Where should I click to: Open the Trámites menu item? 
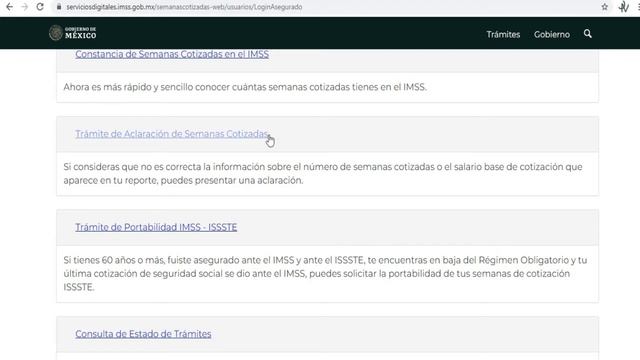[x=503, y=35]
